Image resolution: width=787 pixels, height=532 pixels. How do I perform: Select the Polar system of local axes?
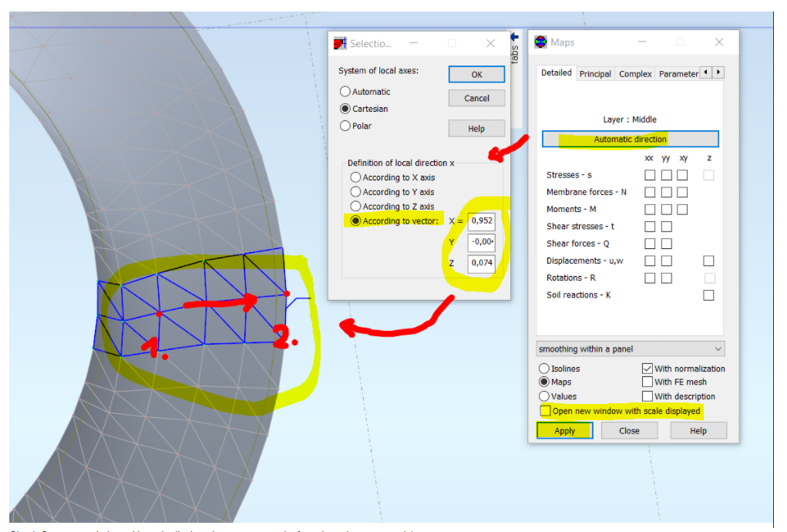coord(345,126)
